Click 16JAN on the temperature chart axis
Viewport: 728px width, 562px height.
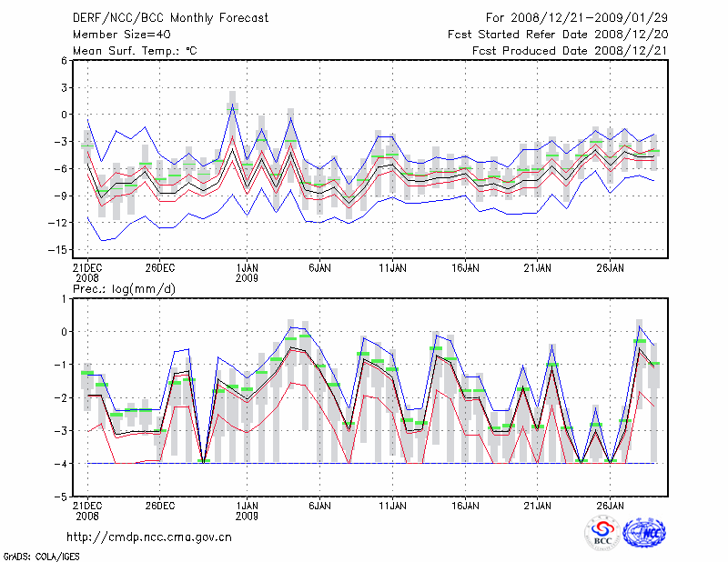tap(465, 268)
